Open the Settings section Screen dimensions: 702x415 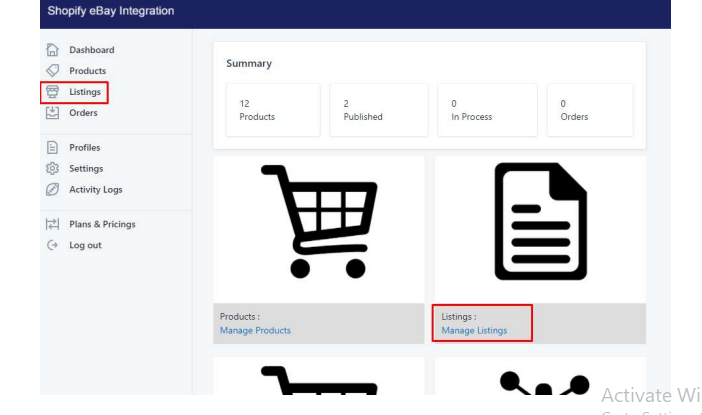click(x=86, y=168)
